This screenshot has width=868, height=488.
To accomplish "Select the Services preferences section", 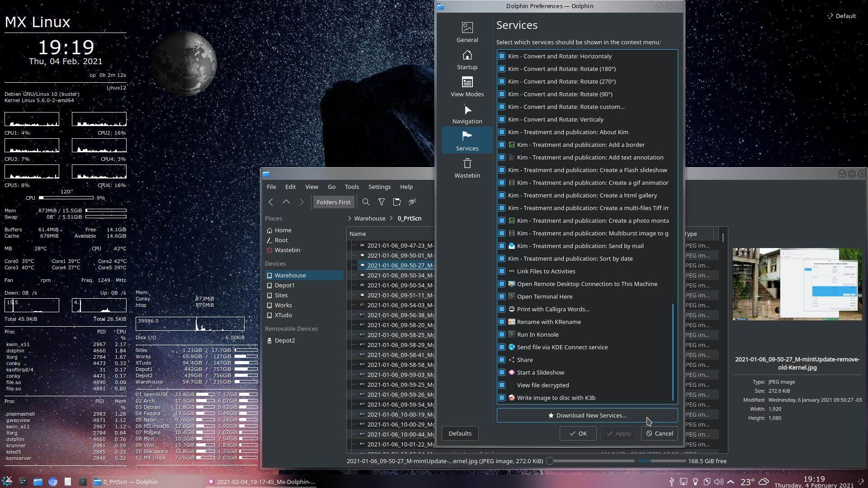I will pos(467,141).
